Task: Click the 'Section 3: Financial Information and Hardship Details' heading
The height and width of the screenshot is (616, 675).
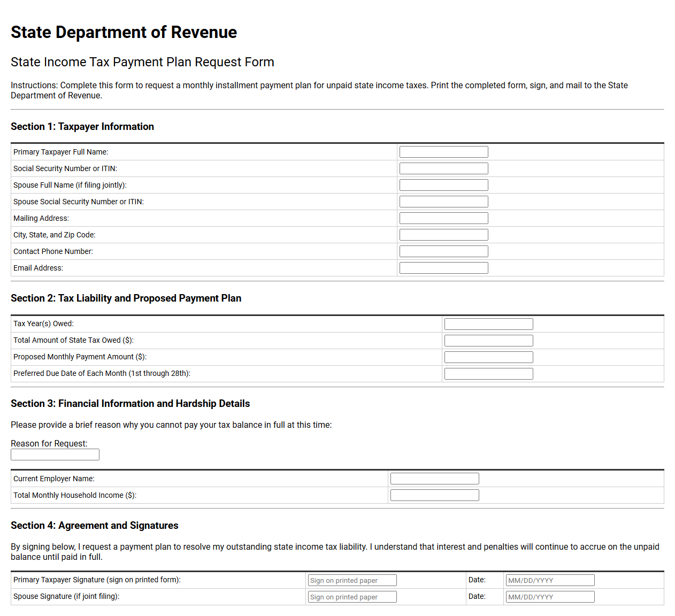Action: 131,404
